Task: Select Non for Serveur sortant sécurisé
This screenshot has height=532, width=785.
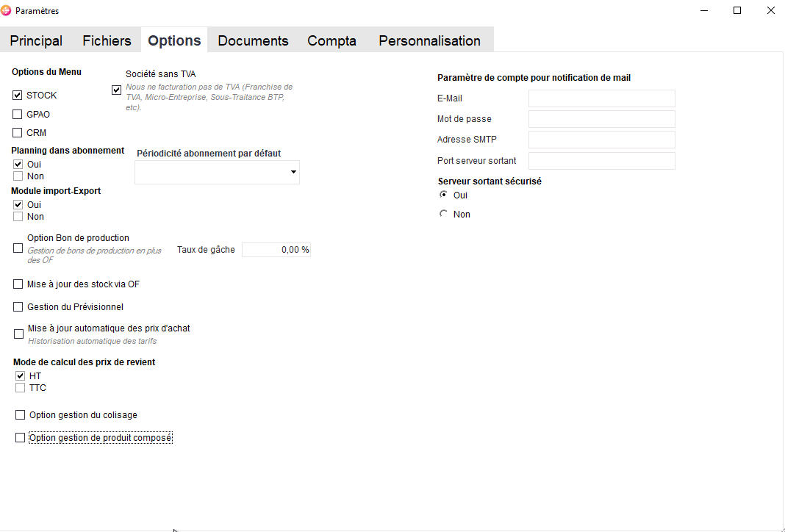Action: pyautogui.click(x=443, y=214)
